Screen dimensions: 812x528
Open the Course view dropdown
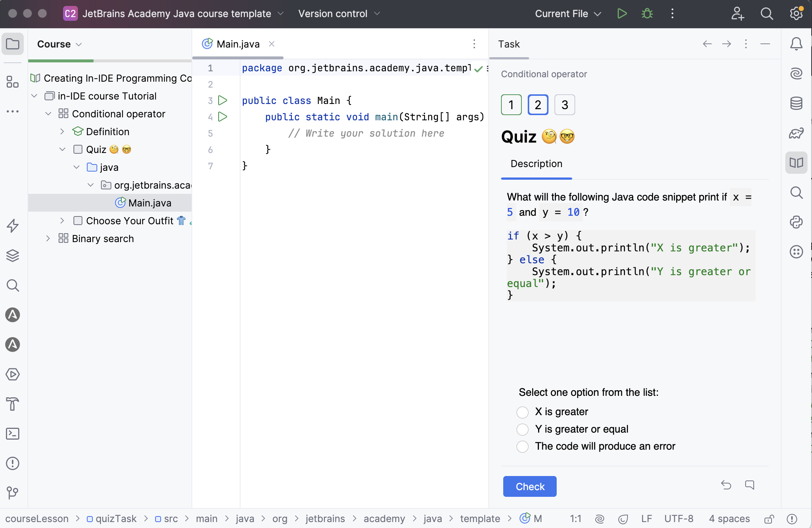point(59,44)
